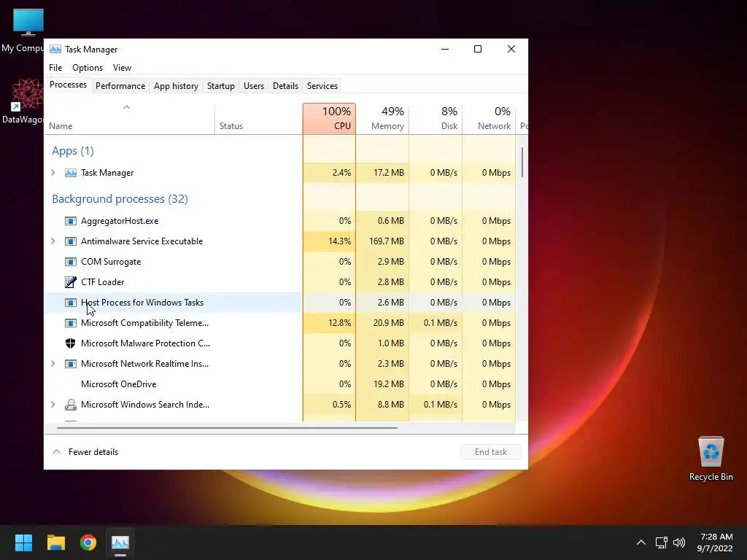The image size is (747, 560).
Task: Open File Explorer from the taskbar
Action: (55, 542)
